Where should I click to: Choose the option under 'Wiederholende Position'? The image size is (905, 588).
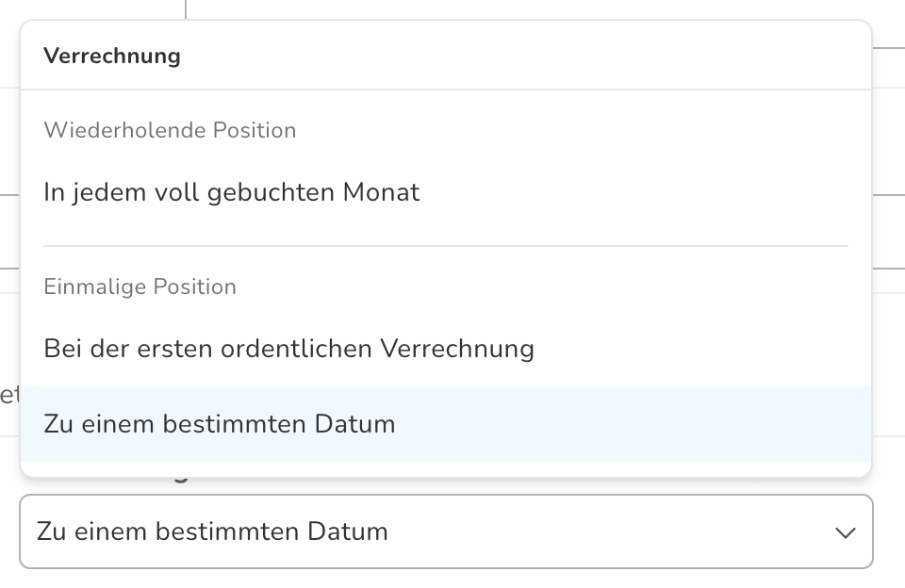click(x=446, y=192)
